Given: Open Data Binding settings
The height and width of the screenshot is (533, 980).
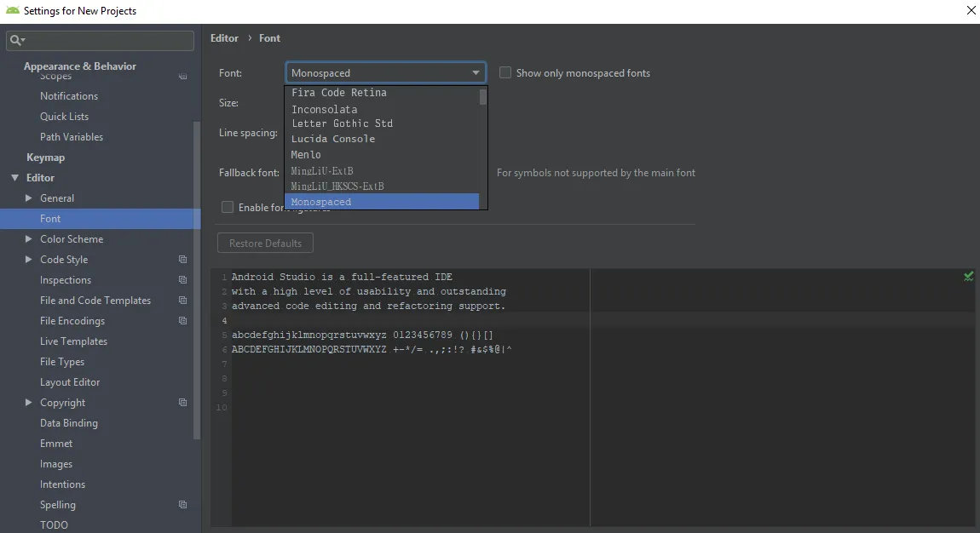Looking at the screenshot, I should point(69,423).
